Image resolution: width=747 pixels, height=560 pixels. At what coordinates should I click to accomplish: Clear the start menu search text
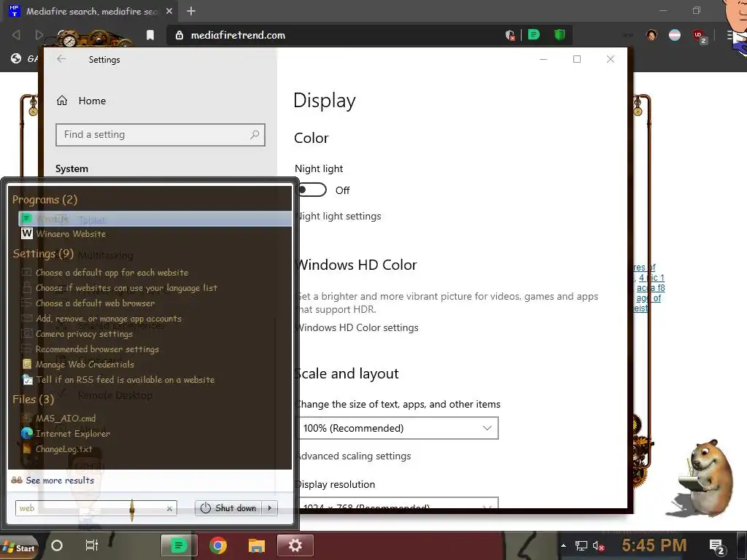169,508
